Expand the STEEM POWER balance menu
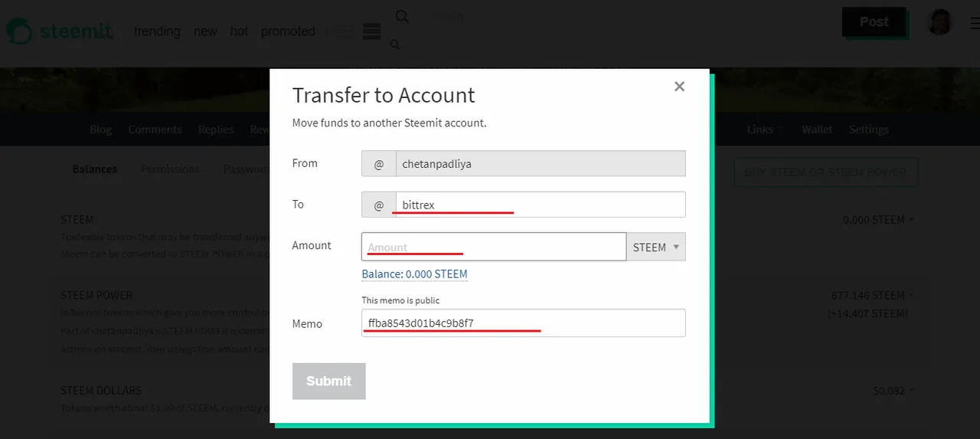 pos(874,295)
